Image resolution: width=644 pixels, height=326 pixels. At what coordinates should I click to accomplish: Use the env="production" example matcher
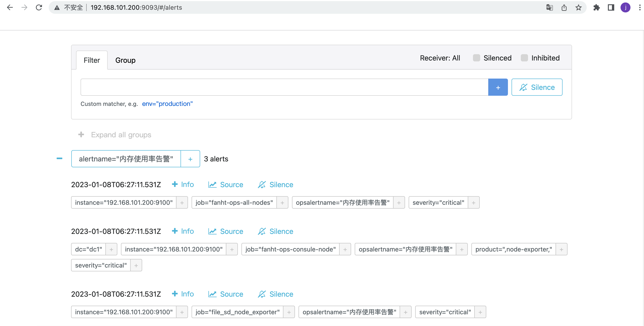click(x=167, y=104)
